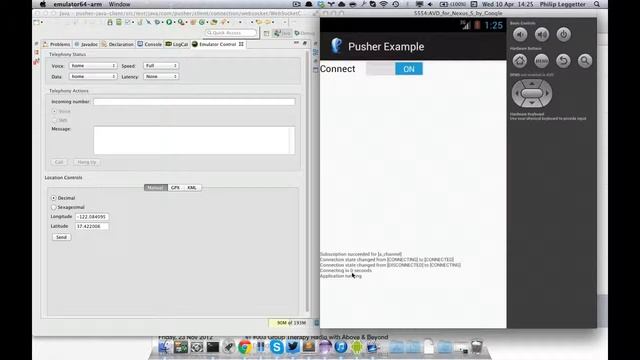The image size is (640, 360).
Task: Tap the emulator Back hardware button
Action: click(563, 61)
